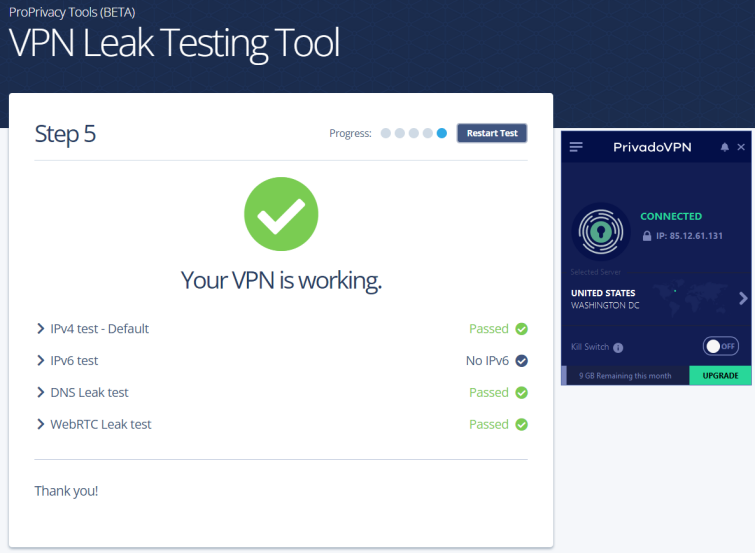Image resolution: width=755 pixels, height=553 pixels.
Task: Click the IPv4 'Passed' status text
Action: point(489,329)
